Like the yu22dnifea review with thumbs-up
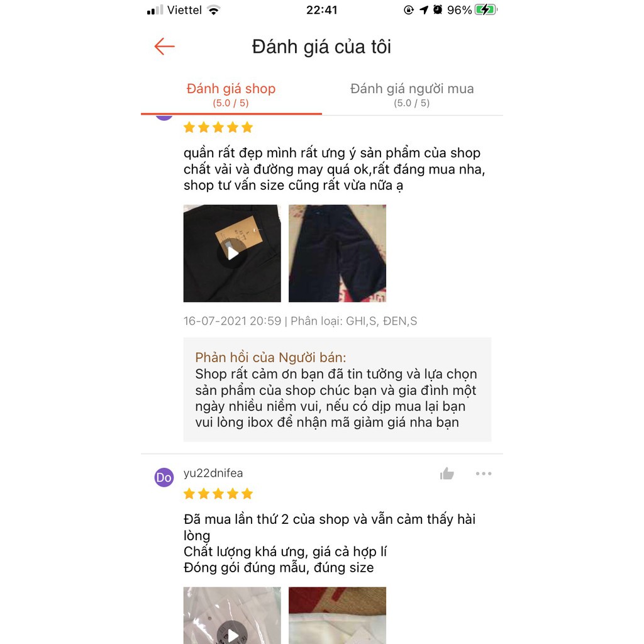This screenshot has height=644, width=644. coord(447,474)
